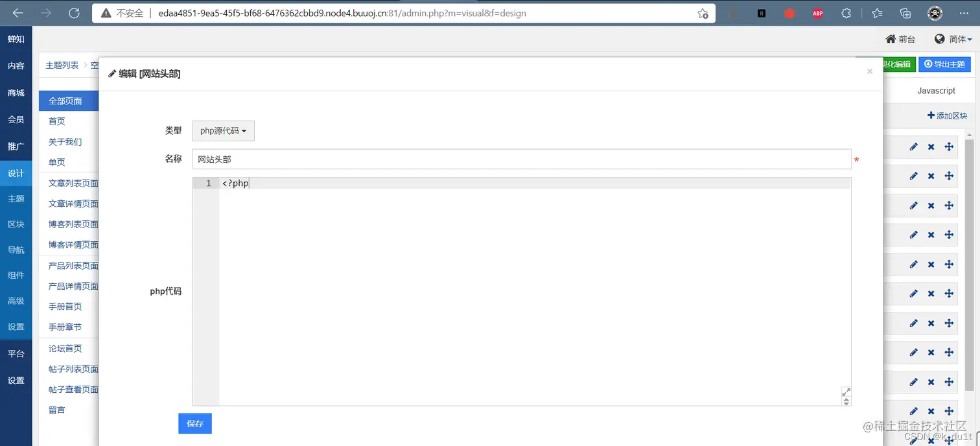Go back with the browser back arrow
Screen dimensions: 980x446
coord(18,13)
